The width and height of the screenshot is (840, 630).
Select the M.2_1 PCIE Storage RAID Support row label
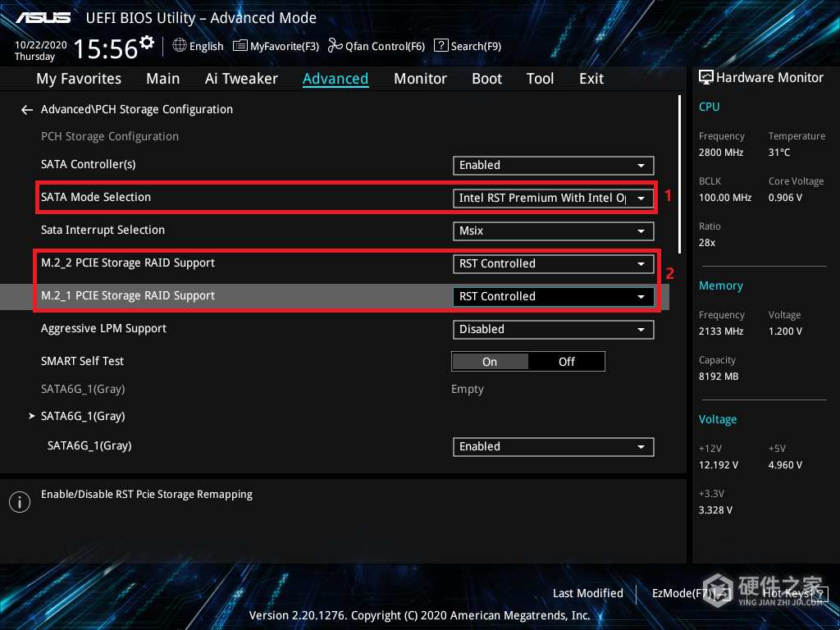[127, 295]
